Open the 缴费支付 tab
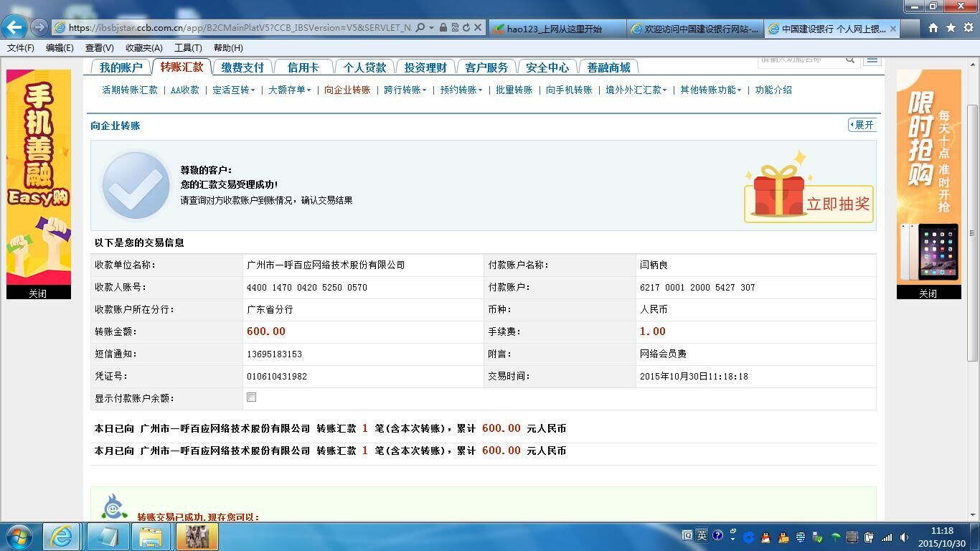This screenshot has width=980, height=551. (242, 67)
